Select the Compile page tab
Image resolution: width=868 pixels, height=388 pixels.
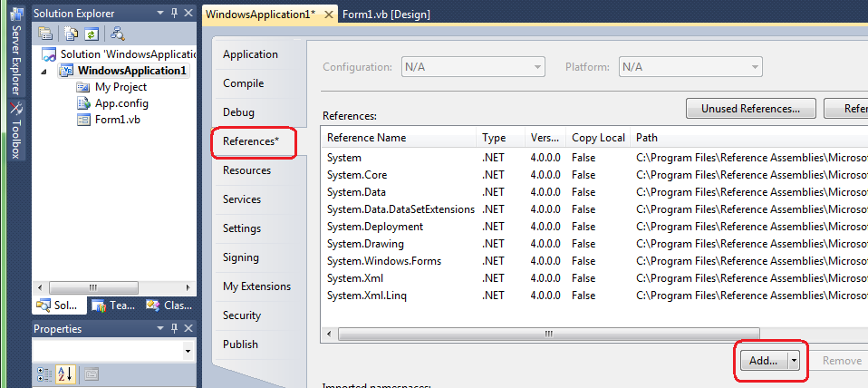tap(243, 83)
